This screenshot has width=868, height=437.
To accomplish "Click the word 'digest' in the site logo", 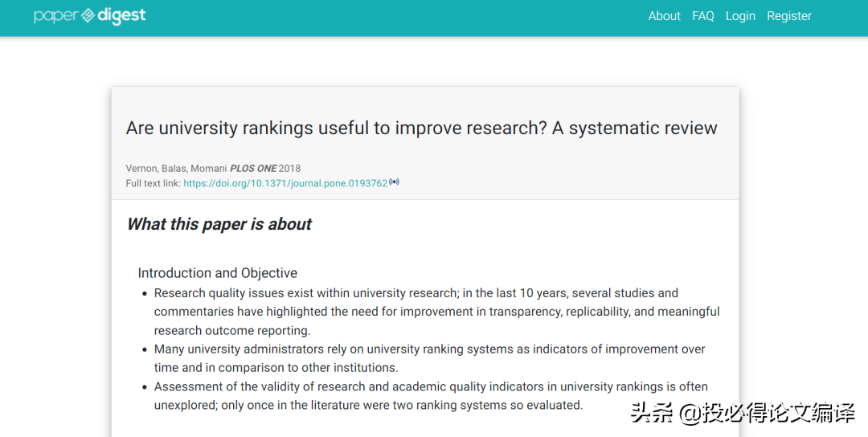I will 121,16.
